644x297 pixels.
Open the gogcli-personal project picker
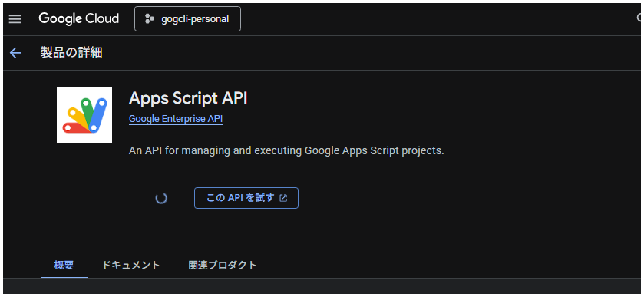(x=188, y=19)
